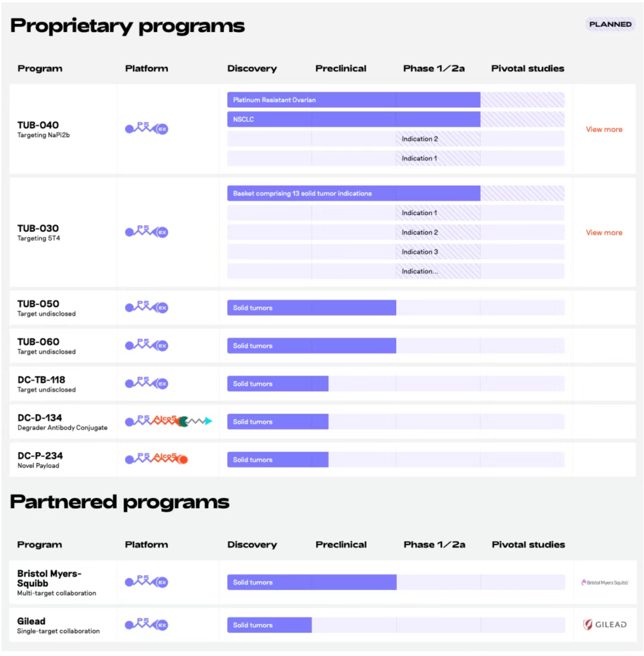Click the Bristol Myers Squibb logo

[605, 583]
